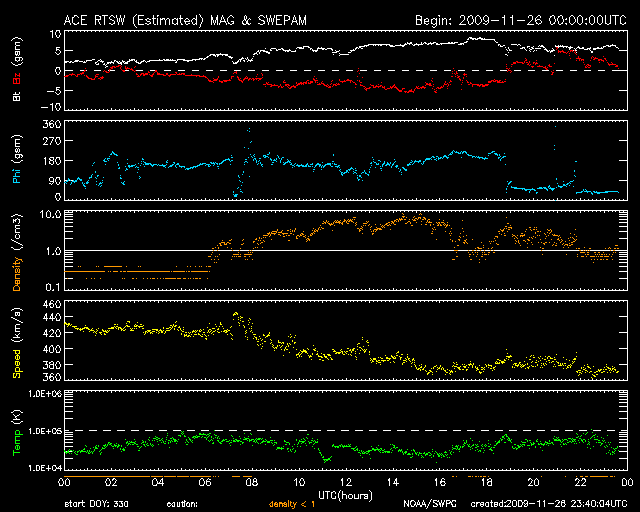The width and height of the screenshot is (640, 512).
Task: Click the '-5' tick on the Bt Bz axis
Action: [54, 91]
